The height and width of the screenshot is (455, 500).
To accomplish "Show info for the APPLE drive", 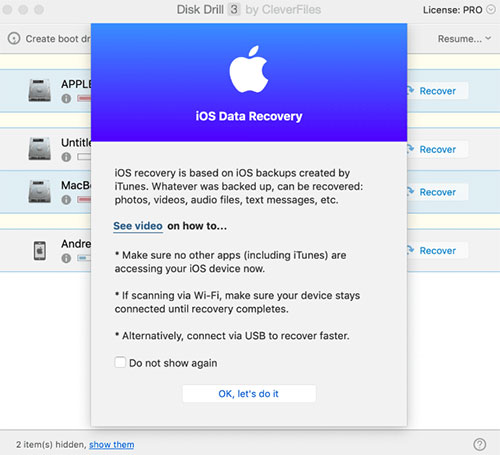I will [66, 98].
